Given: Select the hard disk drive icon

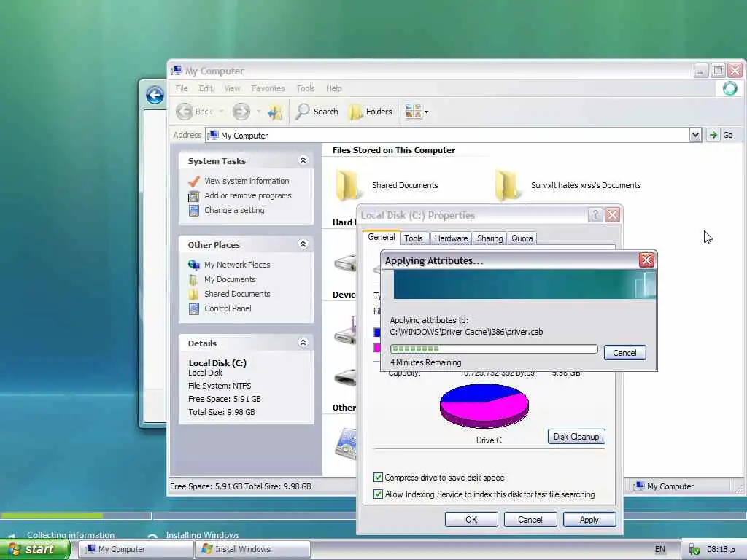Looking at the screenshot, I should pyautogui.click(x=345, y=262).
